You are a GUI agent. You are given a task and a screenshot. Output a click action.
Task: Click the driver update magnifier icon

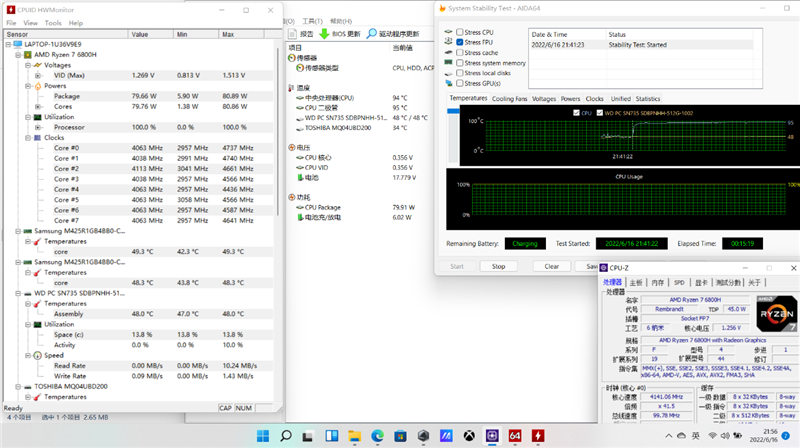371,34
